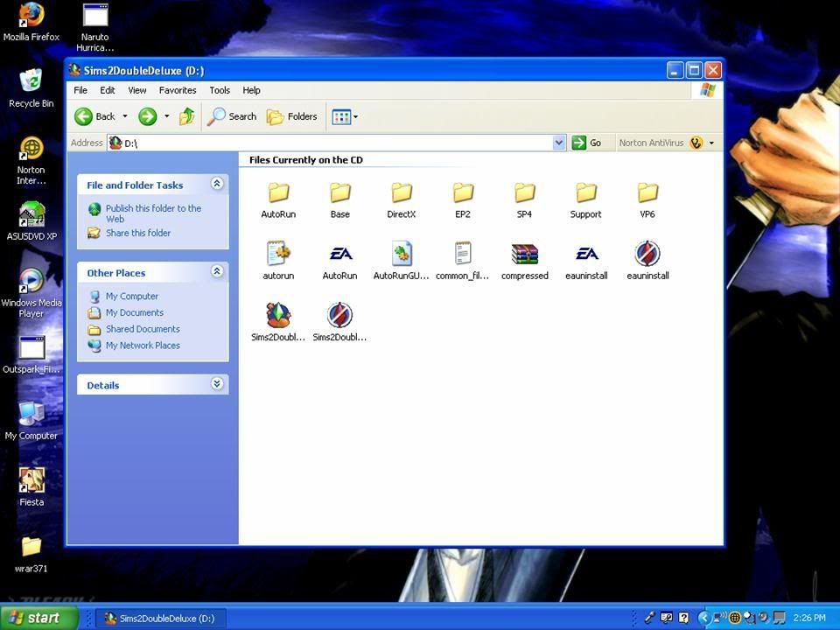
Task: Select the Naruto Hurrica... desktop icon
Action: pyautogui.click(x=95, y=27)
